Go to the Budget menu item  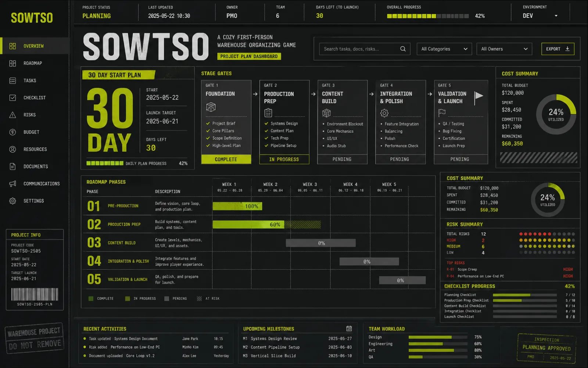tap(35, 132)
